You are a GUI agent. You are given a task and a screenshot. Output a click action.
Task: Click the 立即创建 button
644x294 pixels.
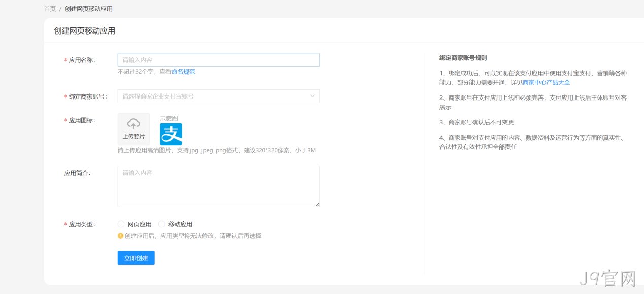click(136, 258)
